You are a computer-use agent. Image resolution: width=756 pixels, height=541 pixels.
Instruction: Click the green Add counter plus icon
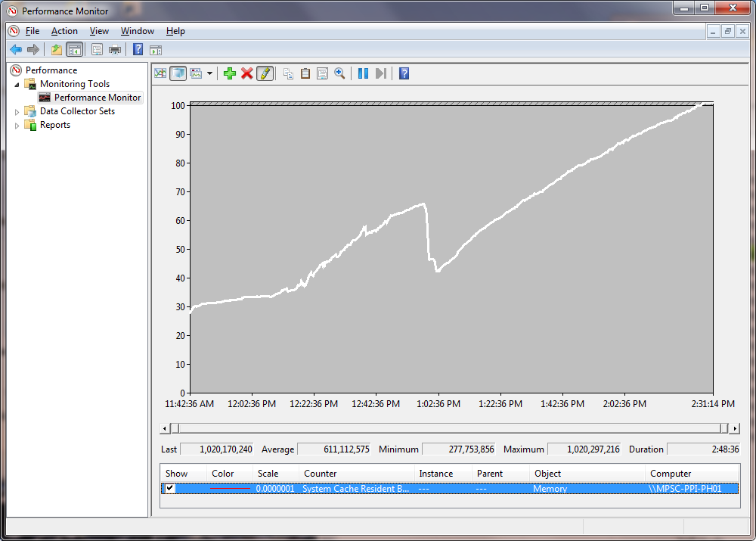click(230, 73)
